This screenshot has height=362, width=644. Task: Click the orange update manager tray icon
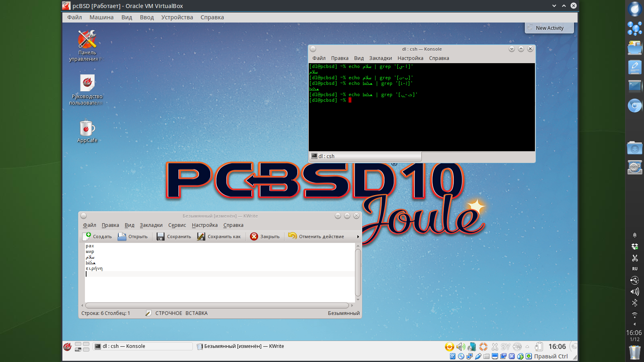(449, 346)
